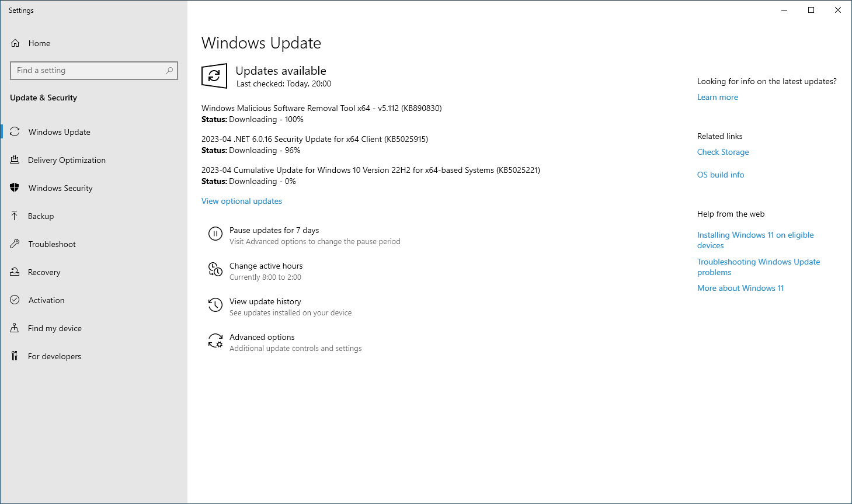Pause updates for 7 days
This screenshot has height=504, width=852.
[274, 230]
